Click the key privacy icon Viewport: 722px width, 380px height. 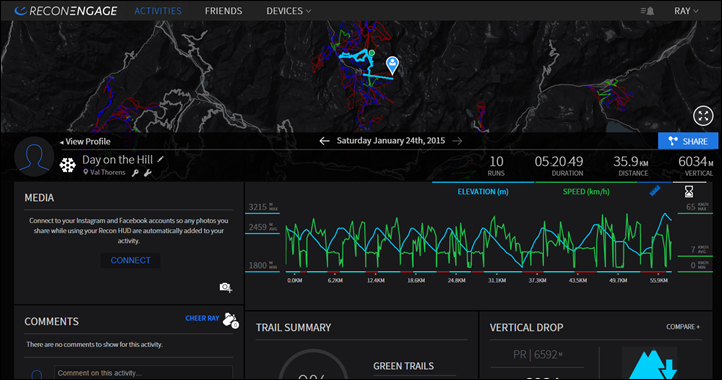tap(135, 173)
